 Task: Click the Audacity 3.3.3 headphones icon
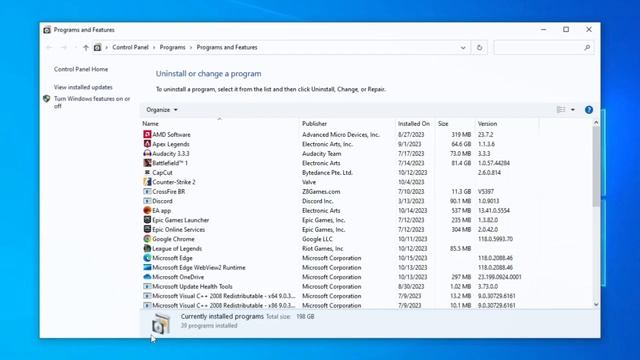tap(147, 153)
